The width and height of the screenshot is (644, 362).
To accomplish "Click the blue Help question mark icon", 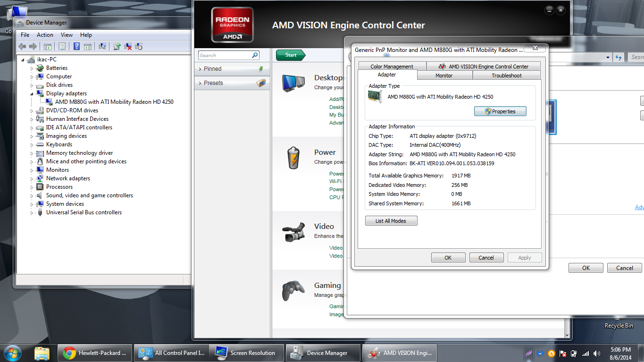I will coord(76,46).
